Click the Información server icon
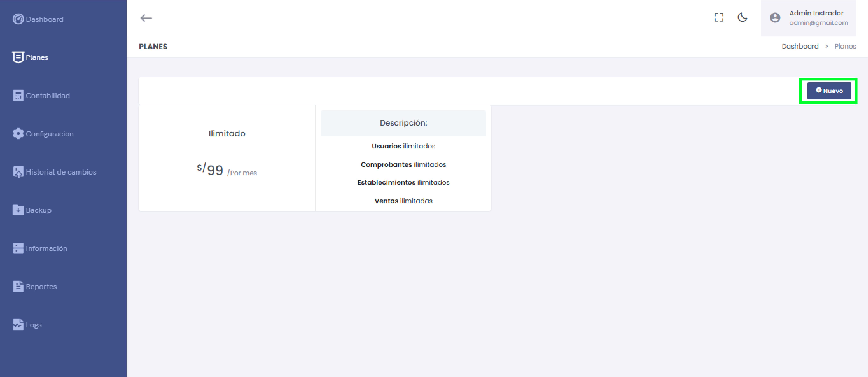Viewport: 868px width, 377px height. (x=18, y=248)
